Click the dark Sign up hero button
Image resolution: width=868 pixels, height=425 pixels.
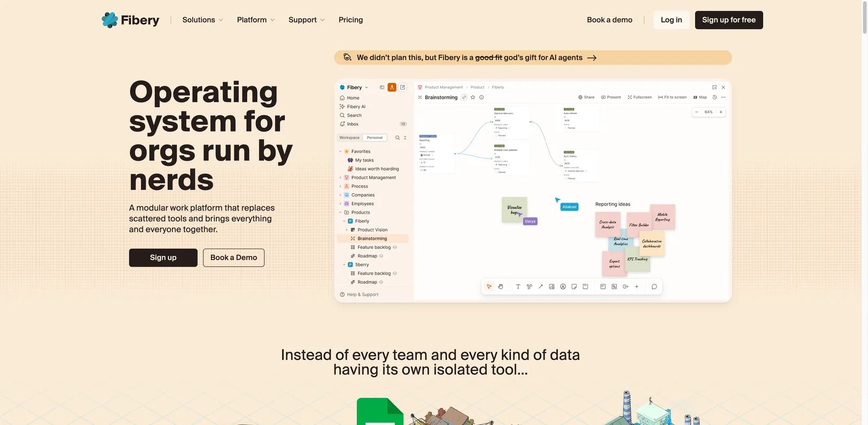click(163, 258)
